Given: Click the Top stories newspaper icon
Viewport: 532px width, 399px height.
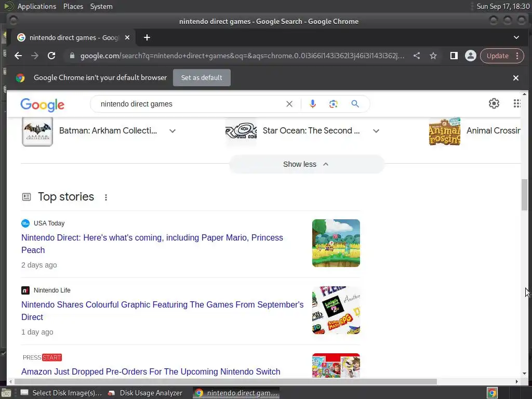Looking at the screenshot, I should [26, 197].
